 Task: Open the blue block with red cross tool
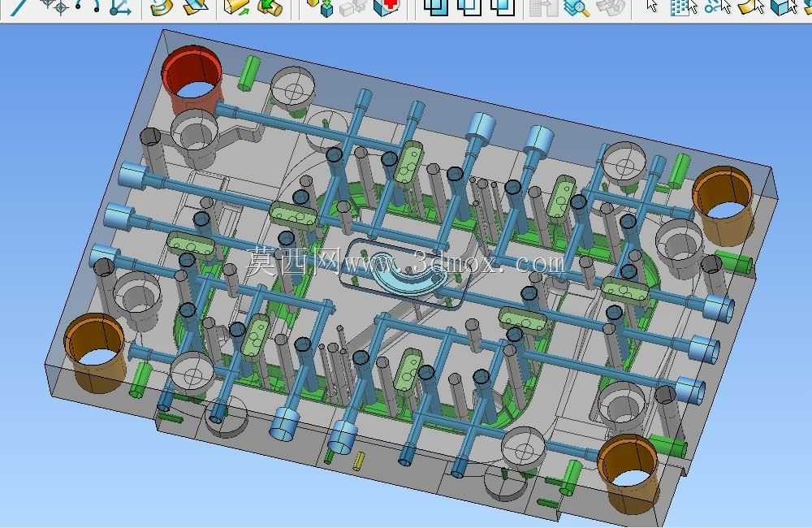coord(387,6)
